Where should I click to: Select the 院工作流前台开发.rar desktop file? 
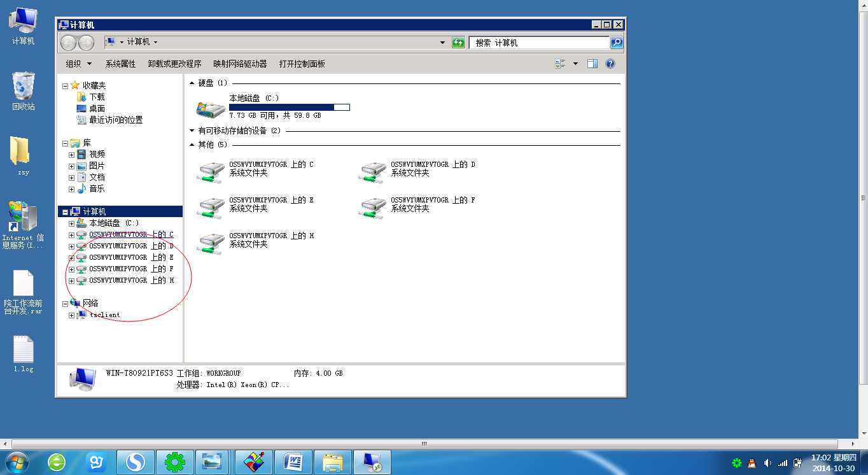23,292
